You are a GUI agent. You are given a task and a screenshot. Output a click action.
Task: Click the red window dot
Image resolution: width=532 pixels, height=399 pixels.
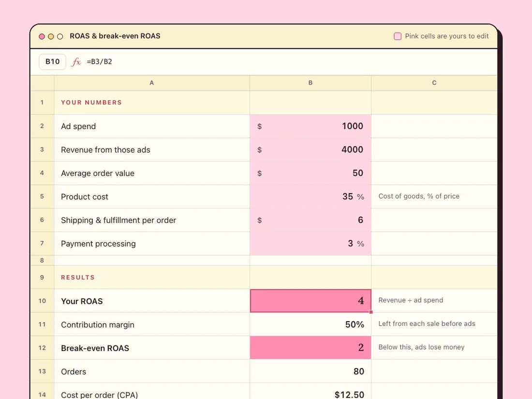coord(42,36)
